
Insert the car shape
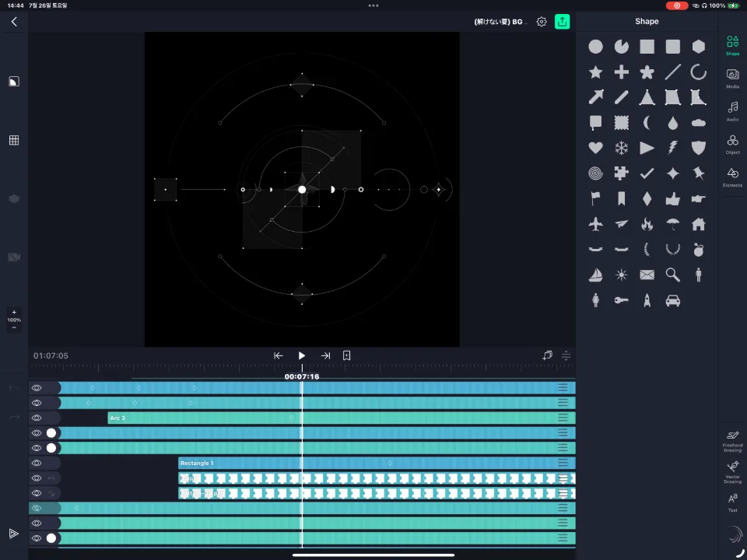(x=672, y=300)
